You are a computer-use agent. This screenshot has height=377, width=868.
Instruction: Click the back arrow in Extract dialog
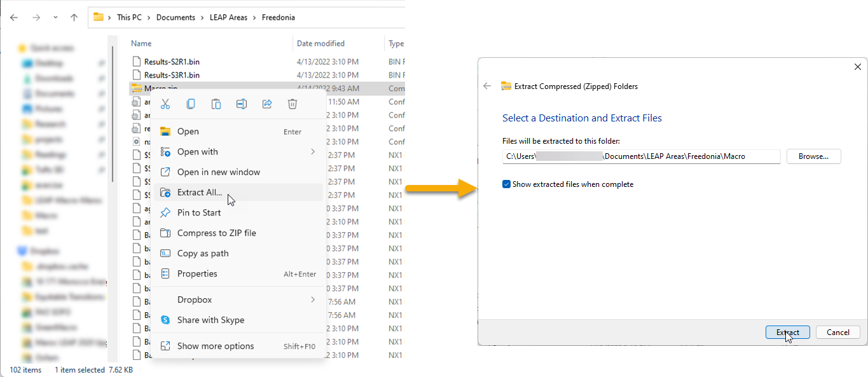[x=487, y=86]
